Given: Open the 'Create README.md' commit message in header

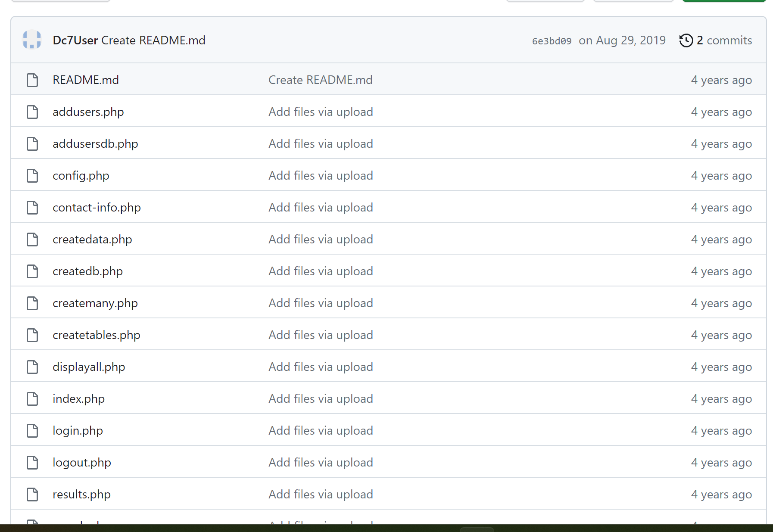Looking at the screenshot, I should coord(153,40).
